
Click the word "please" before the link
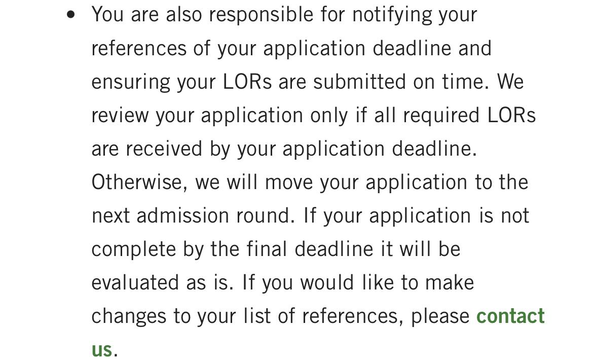click(439, 316)
